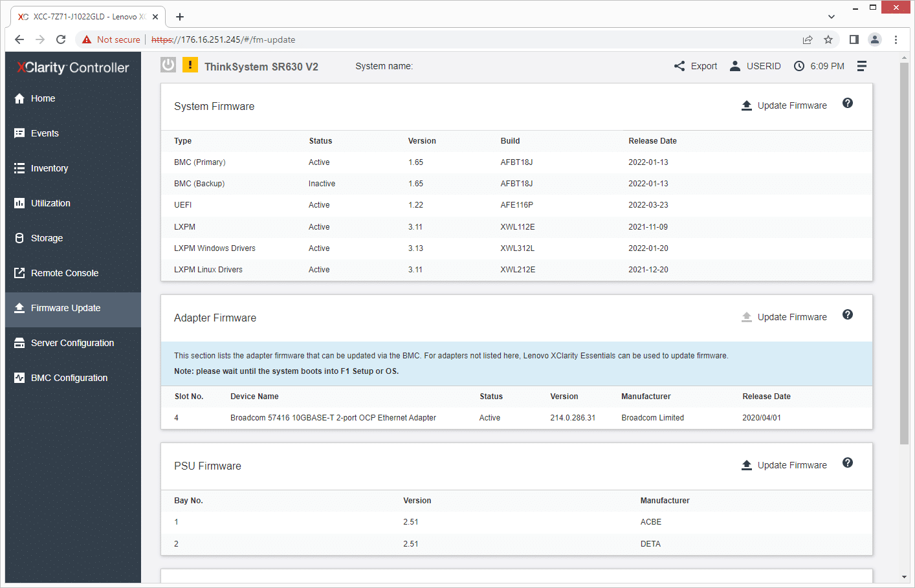Open the Storage section
The height and width of the screenshot is (588, 915).
point(73,238)
